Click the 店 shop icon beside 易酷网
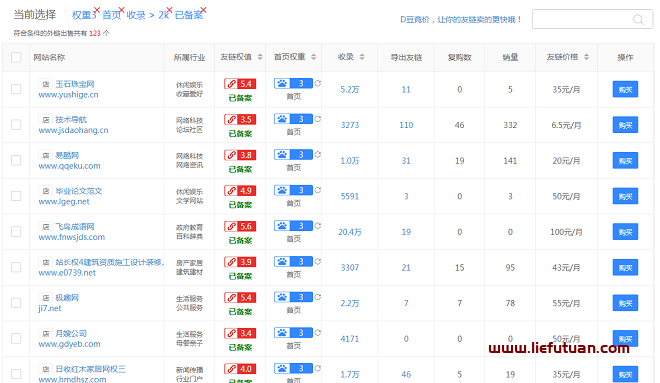 [x=45, y=155]
